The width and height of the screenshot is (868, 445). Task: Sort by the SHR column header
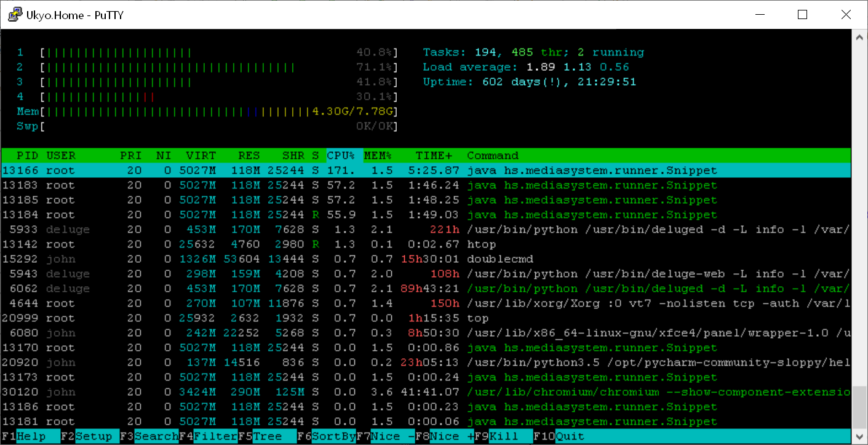293,156
